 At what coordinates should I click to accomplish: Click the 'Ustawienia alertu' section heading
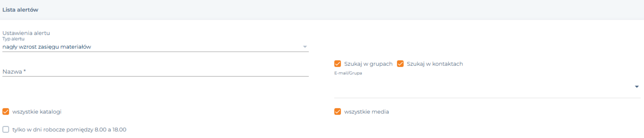(x=26, y=33)
